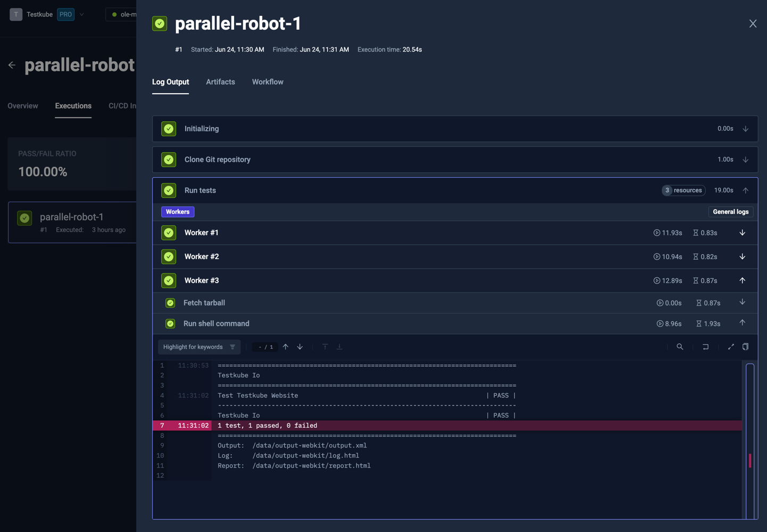767x532 pixels.
Task: Click the search results count field
Action: [264, 346]
